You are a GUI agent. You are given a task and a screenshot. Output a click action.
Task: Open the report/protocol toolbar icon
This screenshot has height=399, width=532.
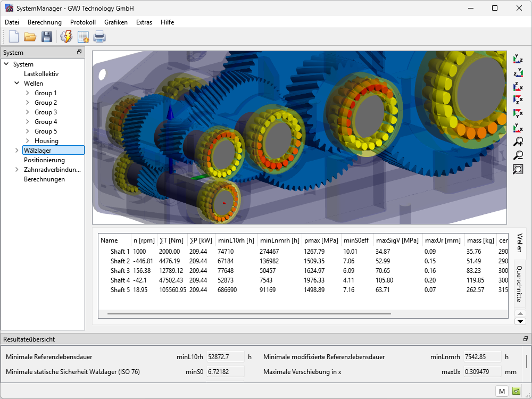(x=83, y=37)
